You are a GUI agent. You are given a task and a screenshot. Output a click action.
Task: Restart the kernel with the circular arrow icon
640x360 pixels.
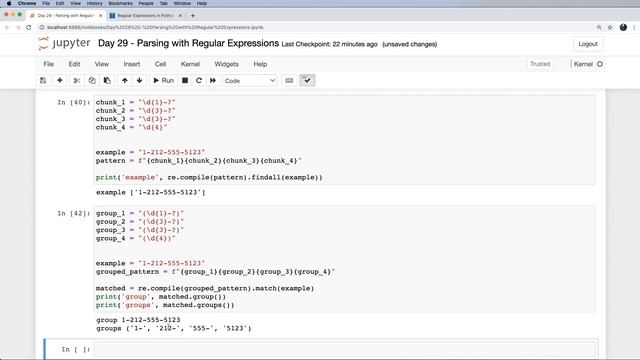(199, 80)
